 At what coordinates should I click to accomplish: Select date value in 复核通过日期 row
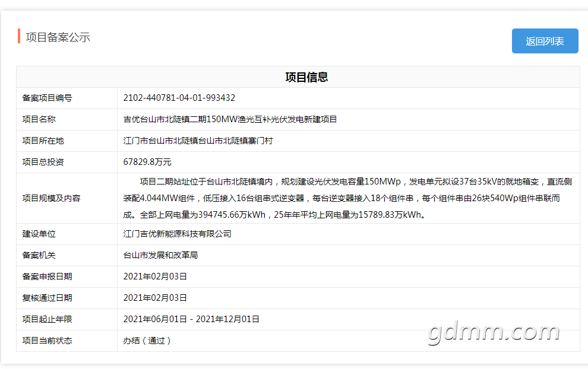coord(155,298)
